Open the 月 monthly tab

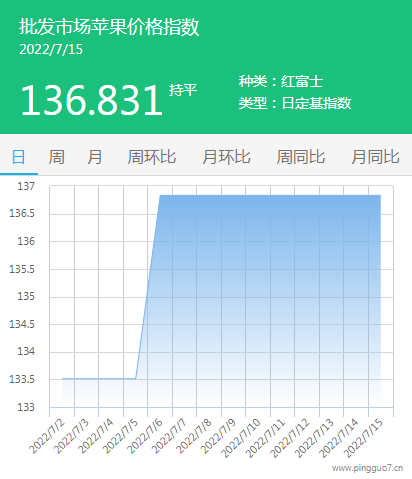click(95, 157)
